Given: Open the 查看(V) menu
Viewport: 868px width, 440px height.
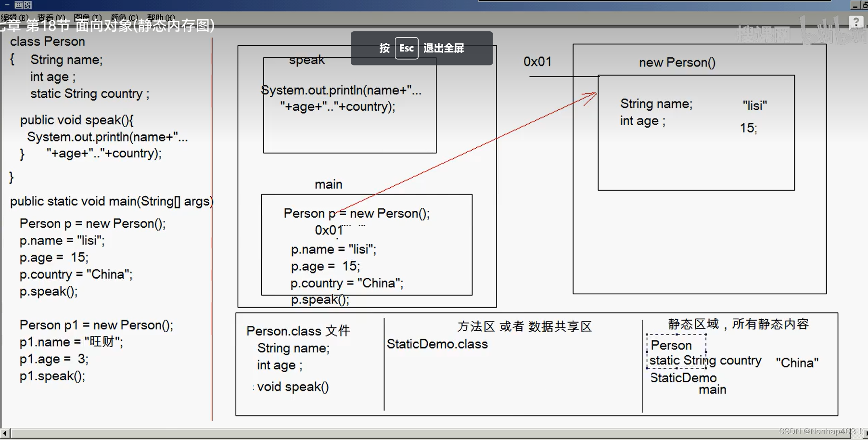Looking at the screenshot, I should [x=51, y=17].
